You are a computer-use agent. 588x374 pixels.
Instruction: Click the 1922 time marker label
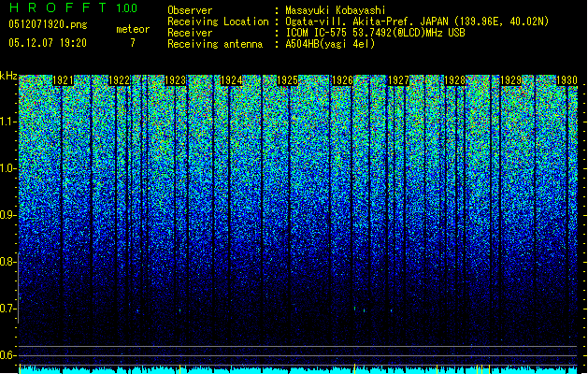pos(120,80)
